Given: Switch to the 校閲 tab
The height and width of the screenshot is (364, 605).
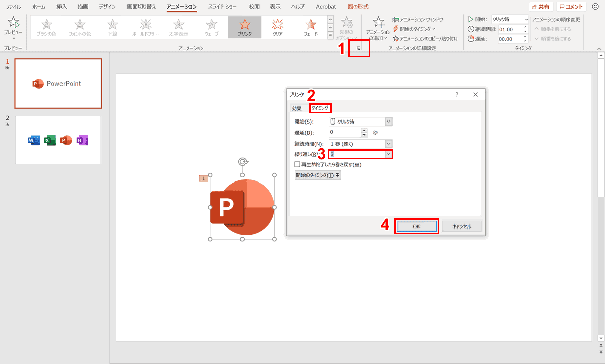Looking at the screenshot, I should click(255, 7).
